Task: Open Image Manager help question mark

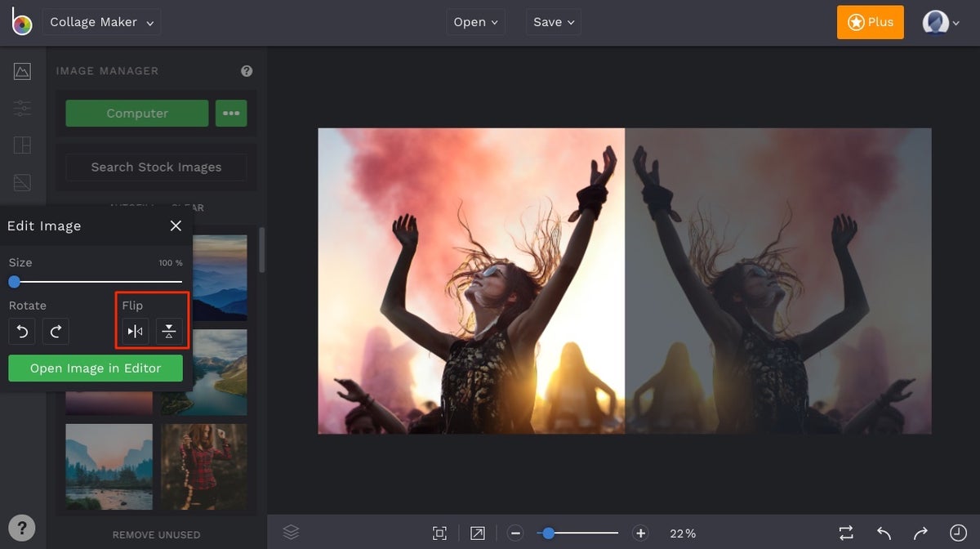Action: 247,71
